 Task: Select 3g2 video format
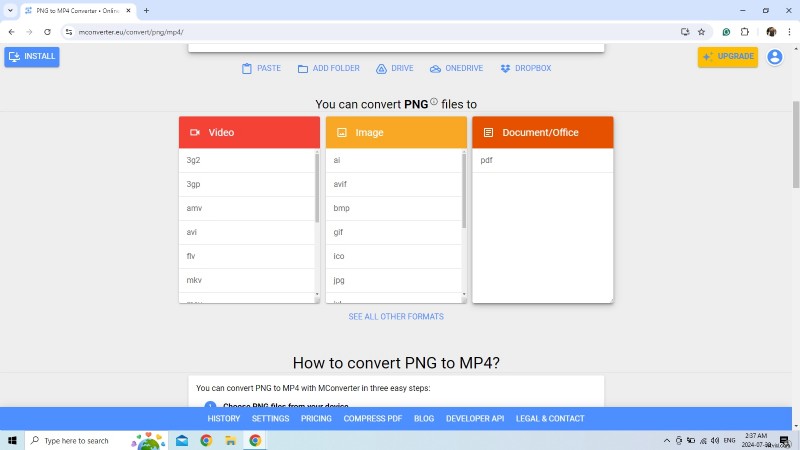click(247, 160)
